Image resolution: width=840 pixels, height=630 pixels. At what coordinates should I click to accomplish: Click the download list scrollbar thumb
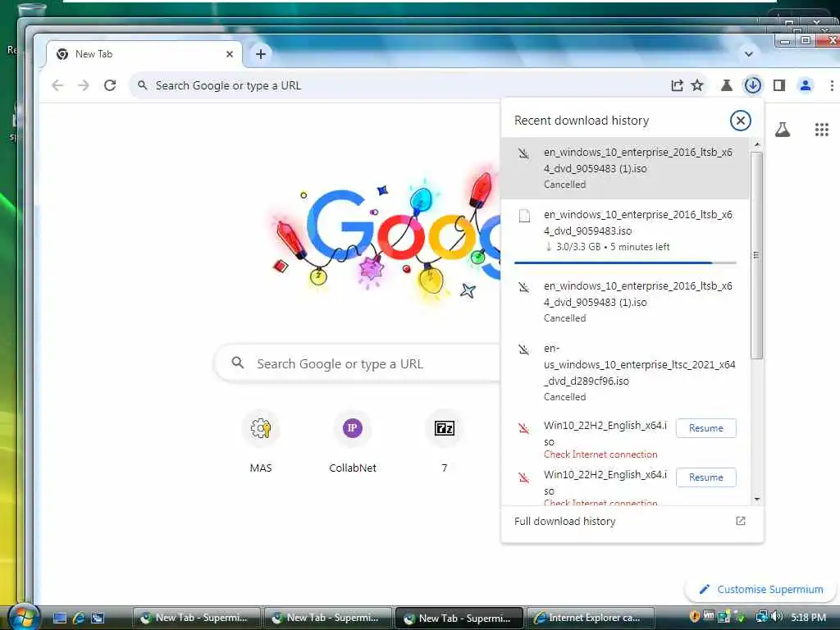[x=757, y=255]
